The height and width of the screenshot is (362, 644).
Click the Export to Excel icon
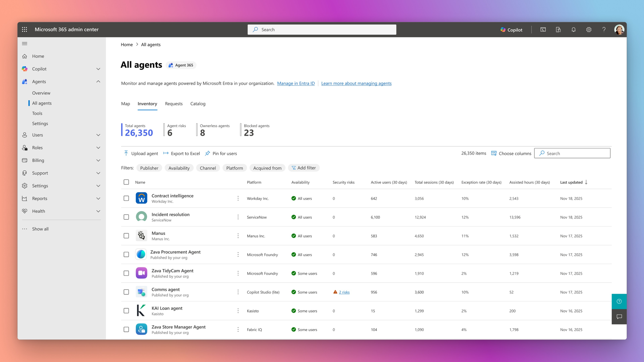pyautogui.click(x=166, y=153)
